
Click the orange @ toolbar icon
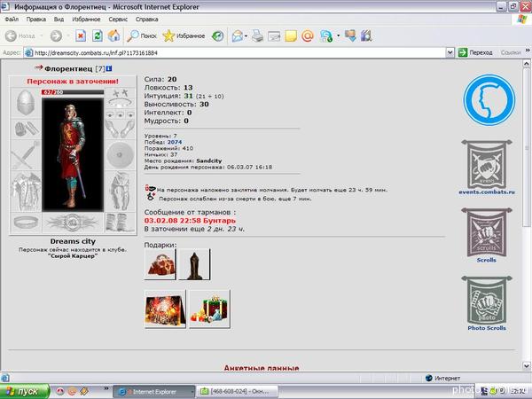tap(308, 36)
